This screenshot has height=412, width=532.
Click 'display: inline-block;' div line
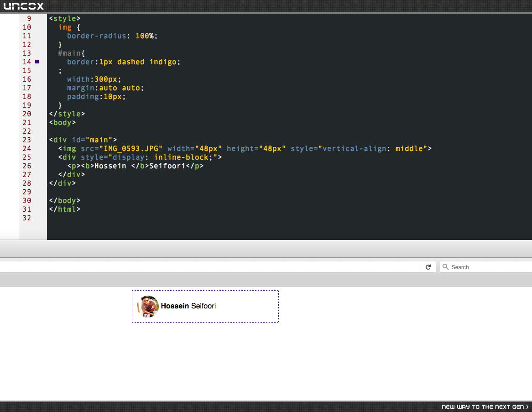tap(140, 157)
